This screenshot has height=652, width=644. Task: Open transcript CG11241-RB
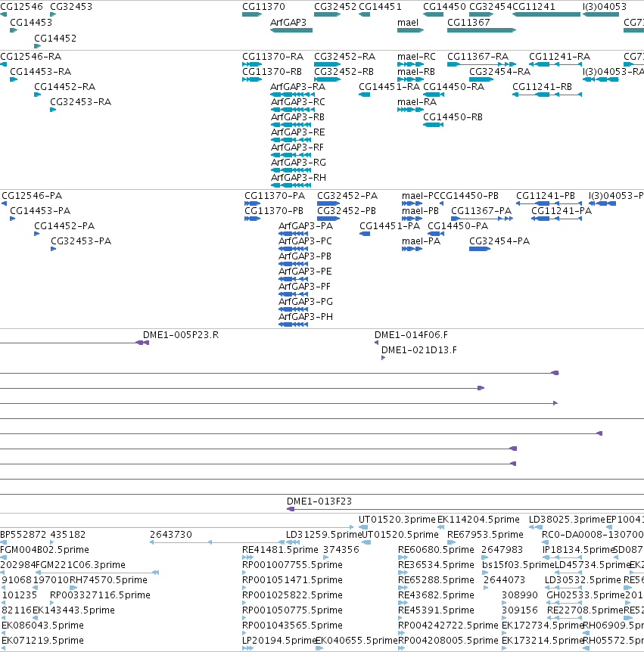click(x=542, y=87)
